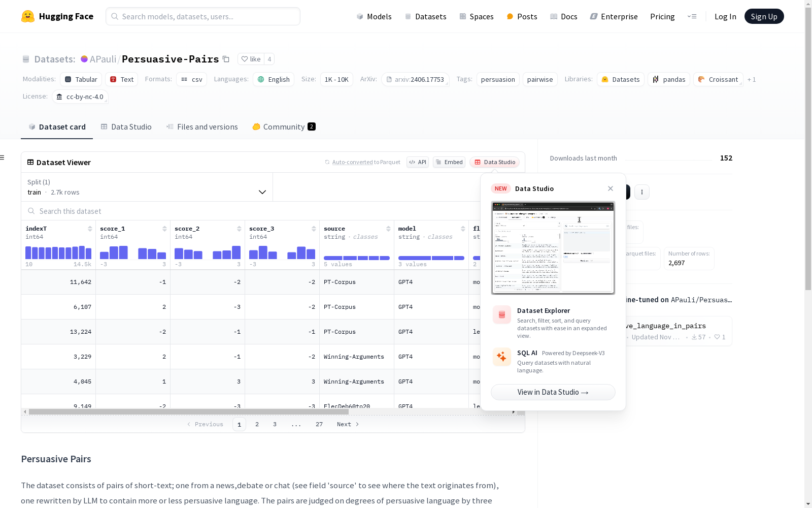Switch to Files and versions tab

[202, 127]
